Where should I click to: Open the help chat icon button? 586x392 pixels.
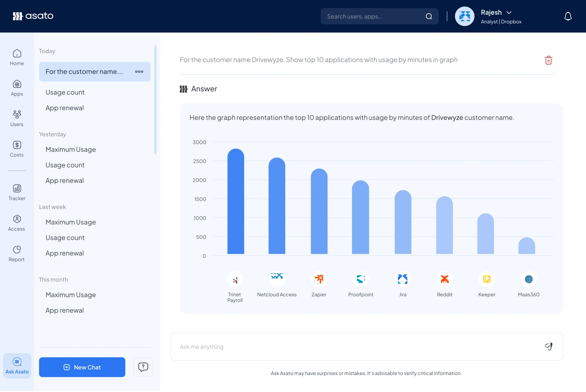[x=143, y=367]
